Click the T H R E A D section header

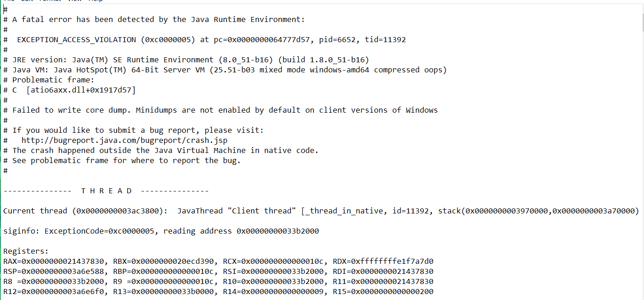[107, 191]
